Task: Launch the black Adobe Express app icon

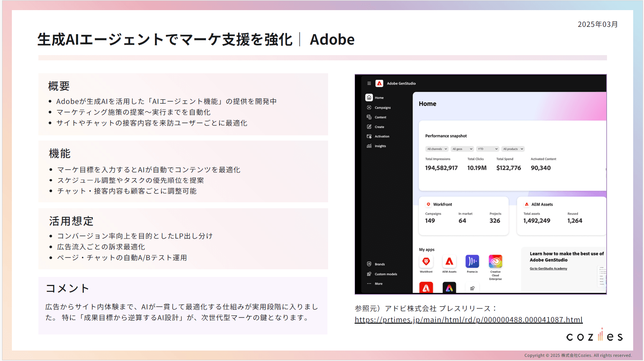Action: tap(449, 288)
